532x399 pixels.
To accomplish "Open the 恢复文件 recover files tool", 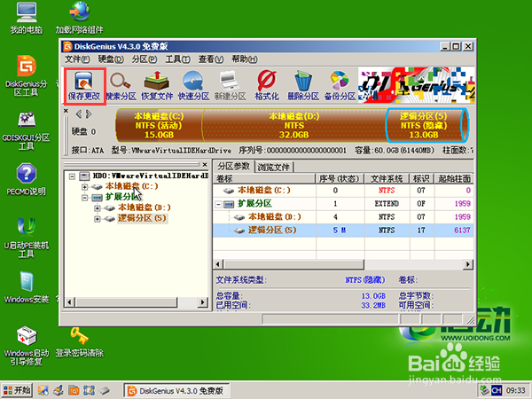I will tap(157, 86).
